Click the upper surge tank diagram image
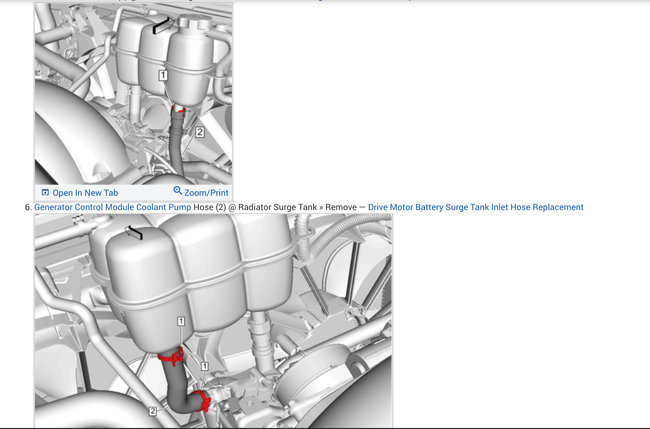The height and width of the screenshot is (429, 650). tap(133, 94)
